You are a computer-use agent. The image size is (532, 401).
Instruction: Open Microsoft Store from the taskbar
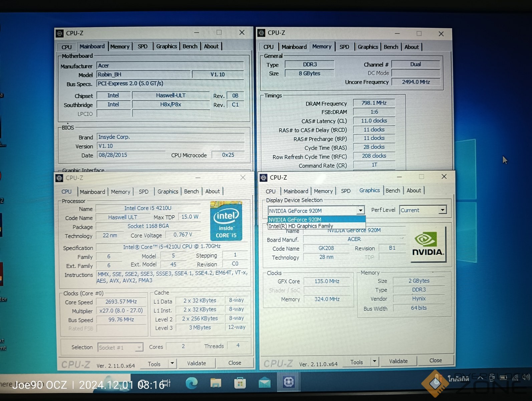240,383
